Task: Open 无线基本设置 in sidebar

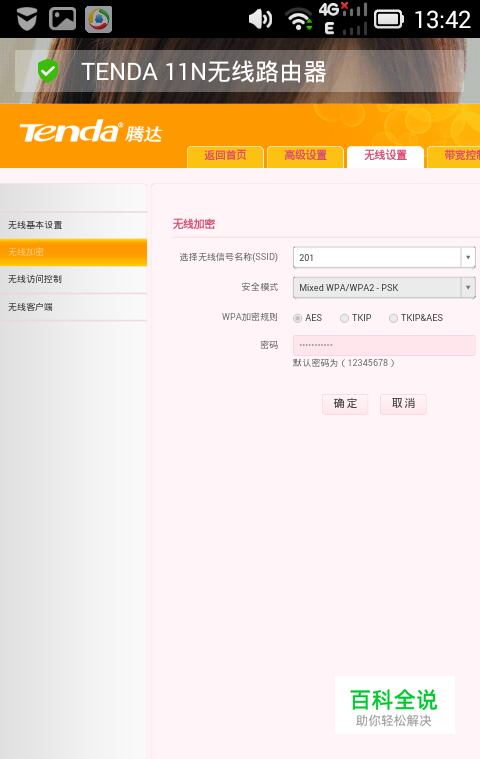Action: point(73,225)
